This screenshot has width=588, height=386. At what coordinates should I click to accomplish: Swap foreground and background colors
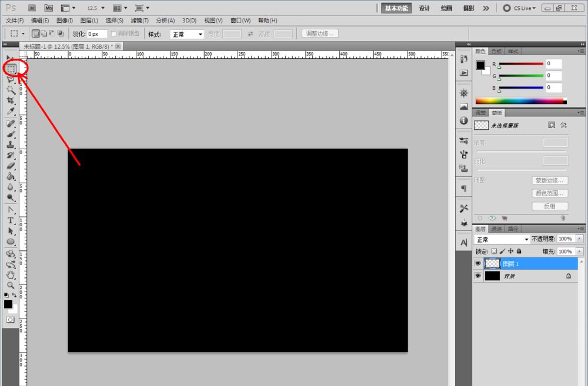click(x=14, y=296)
